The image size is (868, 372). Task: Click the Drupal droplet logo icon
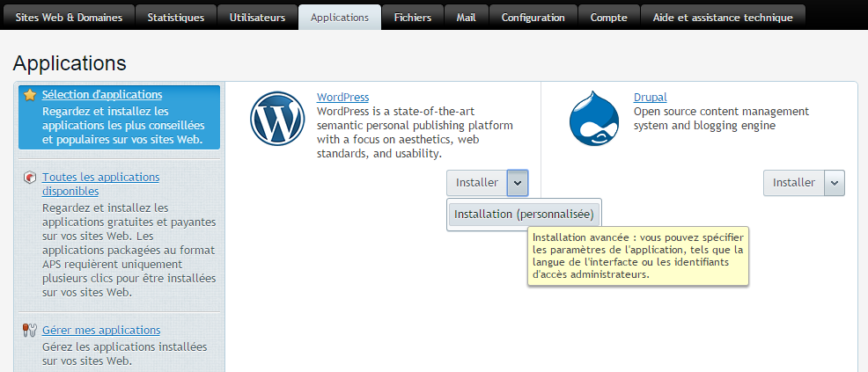[594, 119]
